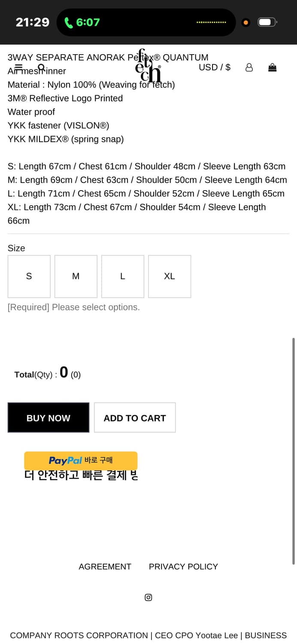Open the Instagram icon link
This screenshot has width=297, height=644.
point(148,597)
